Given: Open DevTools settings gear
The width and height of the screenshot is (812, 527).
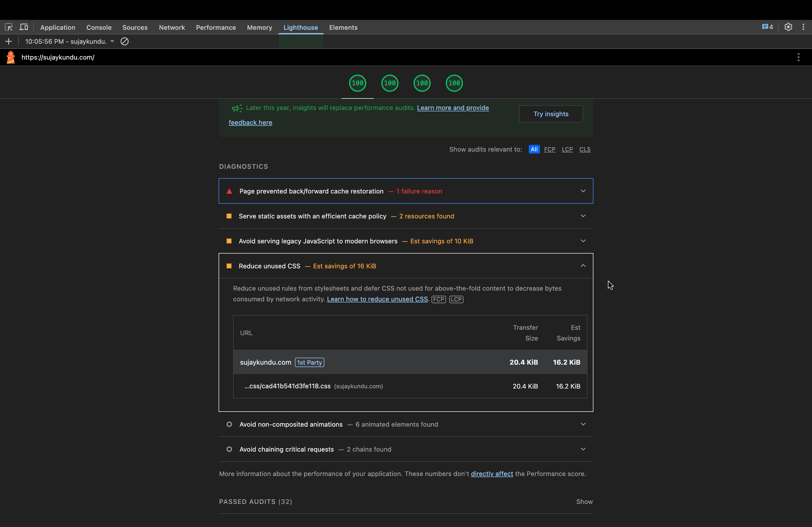Looking at the screenshot, I should point(788,27).
